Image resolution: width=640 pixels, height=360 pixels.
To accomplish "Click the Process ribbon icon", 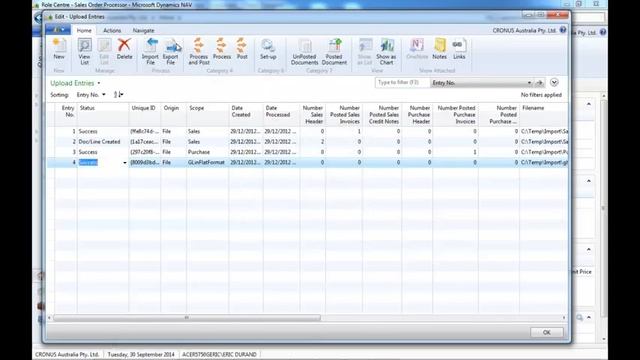I will (x=222, y=49).
